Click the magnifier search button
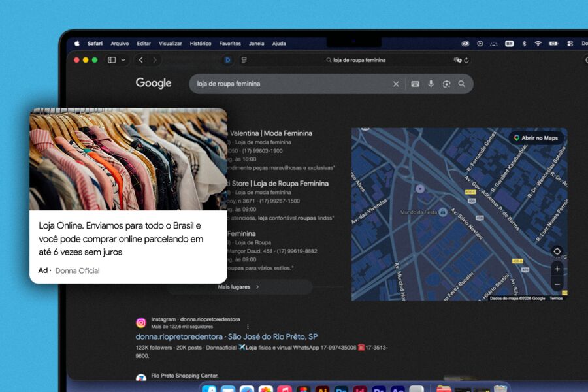This screenshot has height=392, width=588. (x=462, y=84)
